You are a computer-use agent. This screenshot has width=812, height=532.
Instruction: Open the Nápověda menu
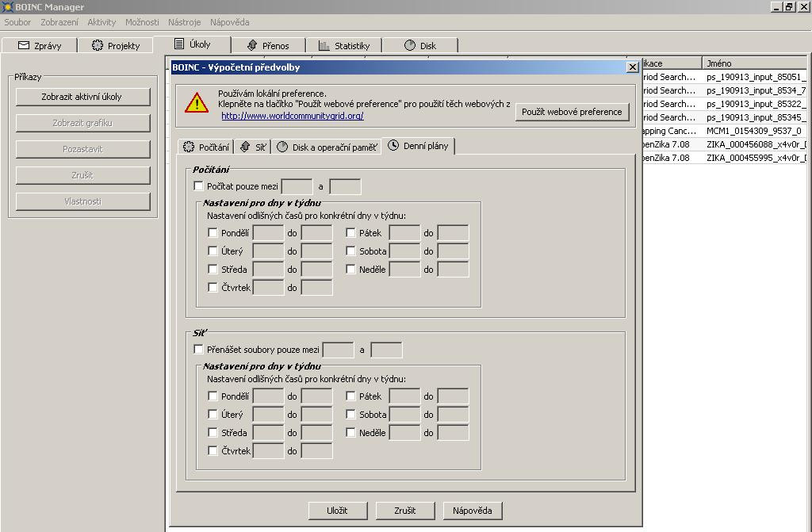pyautogui.click(x=229, y=22)
